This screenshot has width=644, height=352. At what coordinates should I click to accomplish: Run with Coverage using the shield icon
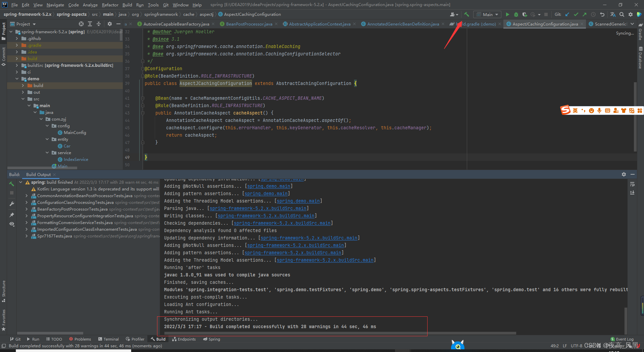pos(525,14)
